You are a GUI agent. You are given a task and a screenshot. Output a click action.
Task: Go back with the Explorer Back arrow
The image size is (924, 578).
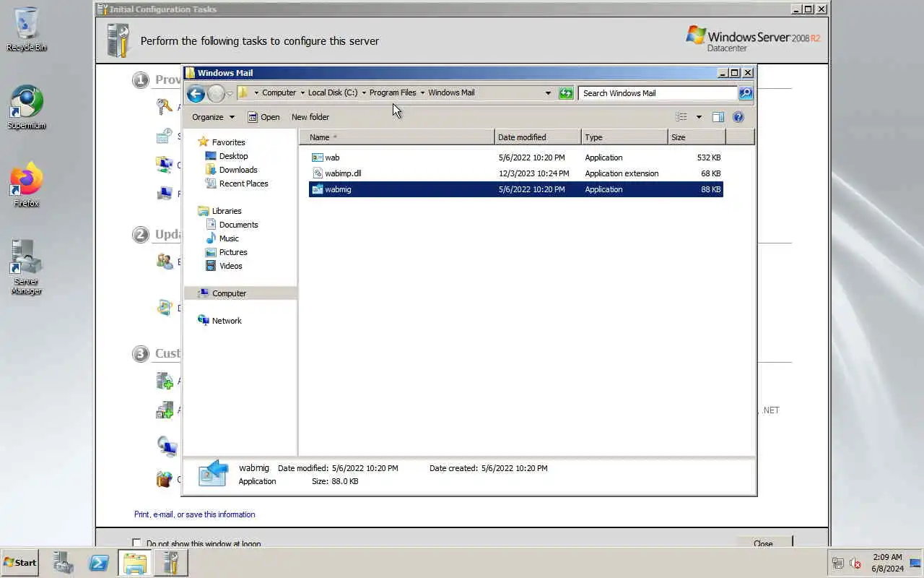pyautogui.click(x=196, y=93)
